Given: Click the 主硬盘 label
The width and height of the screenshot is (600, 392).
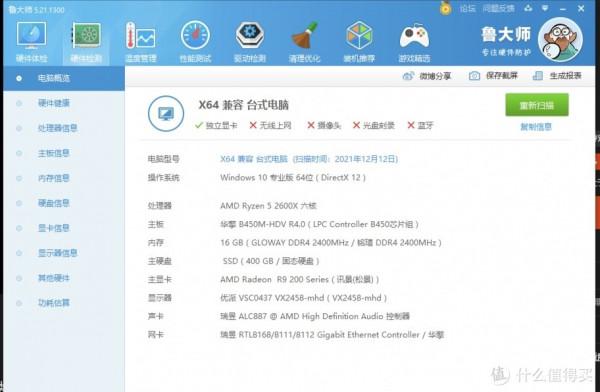Looking at the screenshot, I should (160, 261).
